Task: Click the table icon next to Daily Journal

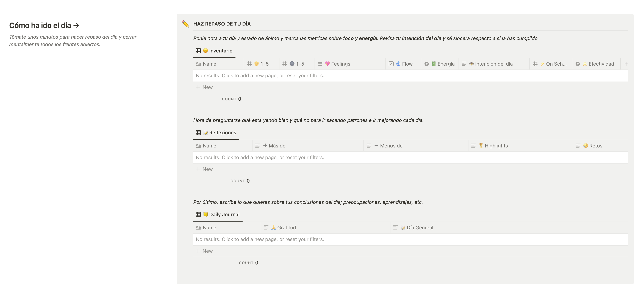Action: tap(198, 214)
